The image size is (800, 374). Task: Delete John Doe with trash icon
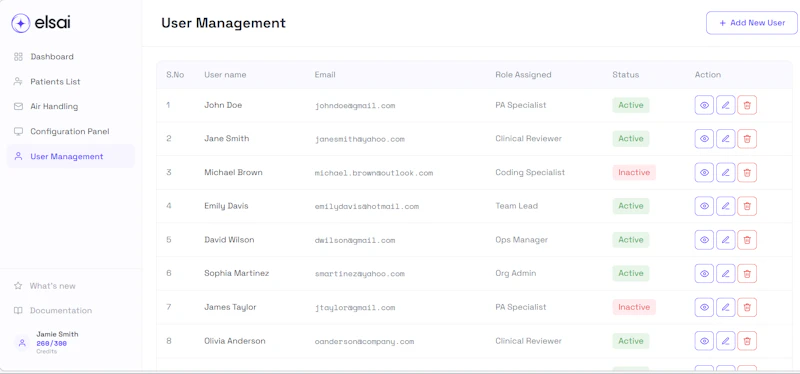click(747, 105)
